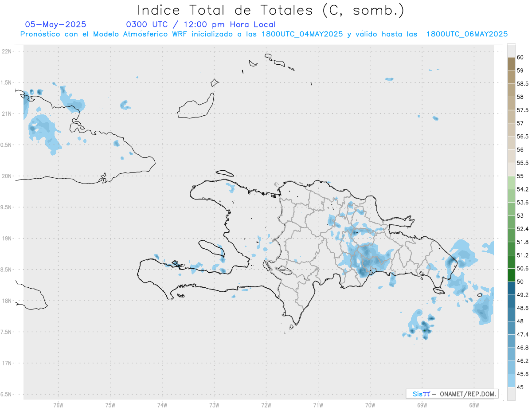Click the colorbar value "57.5"
Image resolution: width=532 pixels, height=411 pixels.
[523, 110]
